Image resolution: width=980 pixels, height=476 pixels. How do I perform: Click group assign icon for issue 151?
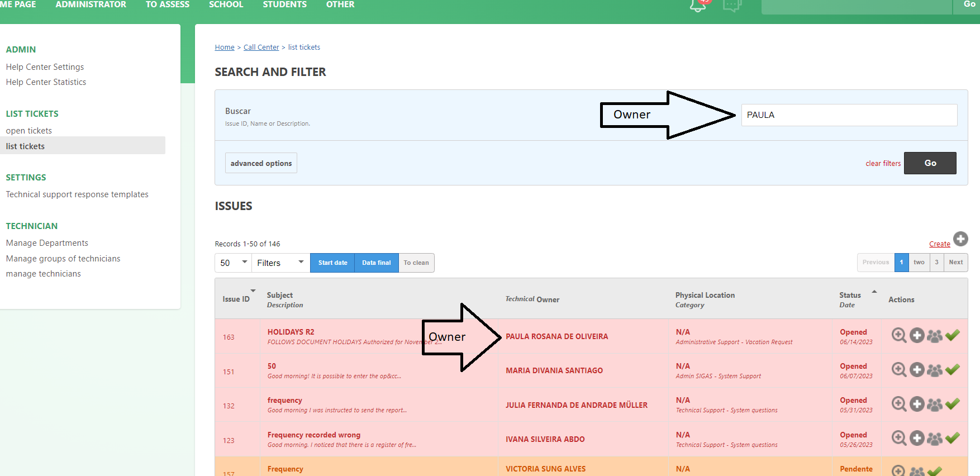(934, 370)
